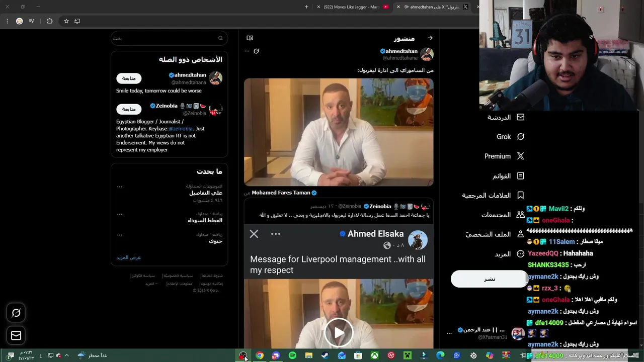This screenshot has width=644, height=362.
Task: Open Minecraft creeper icon in taskbar
Action: [408, 355]
